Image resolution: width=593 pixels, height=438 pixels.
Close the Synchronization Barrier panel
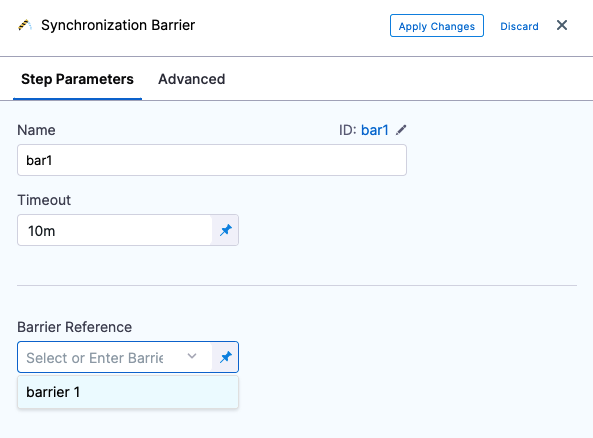coord(562,25)
